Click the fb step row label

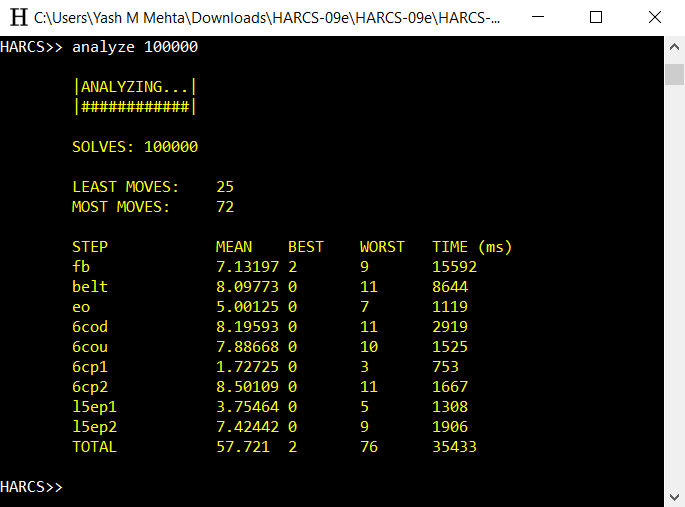point(81,266)
